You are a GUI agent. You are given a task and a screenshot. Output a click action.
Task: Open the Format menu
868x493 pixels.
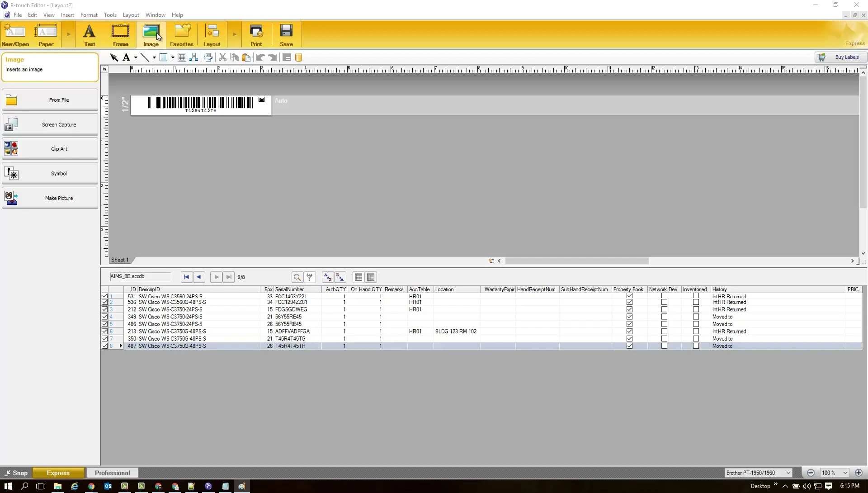pyautogui.click(x=89, y=15)
